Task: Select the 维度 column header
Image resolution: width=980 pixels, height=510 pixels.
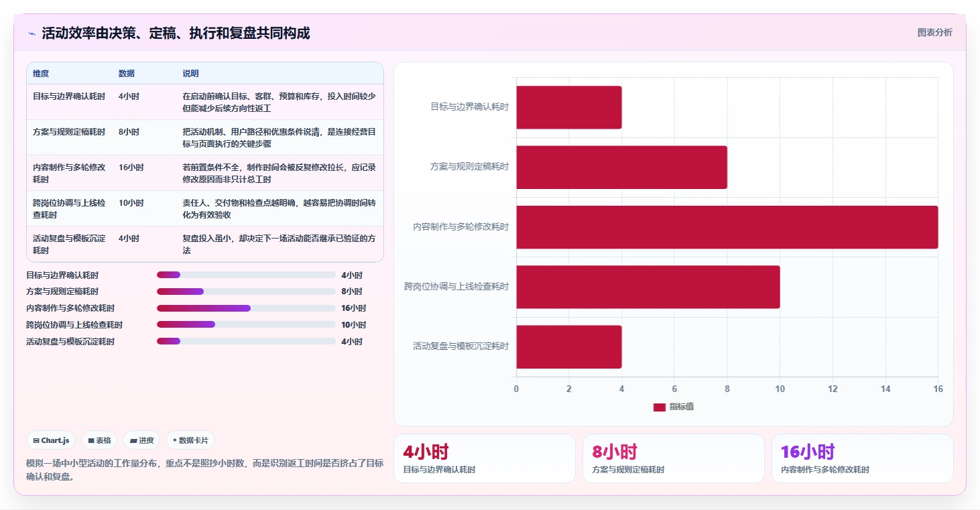Action: coord(41,74)
